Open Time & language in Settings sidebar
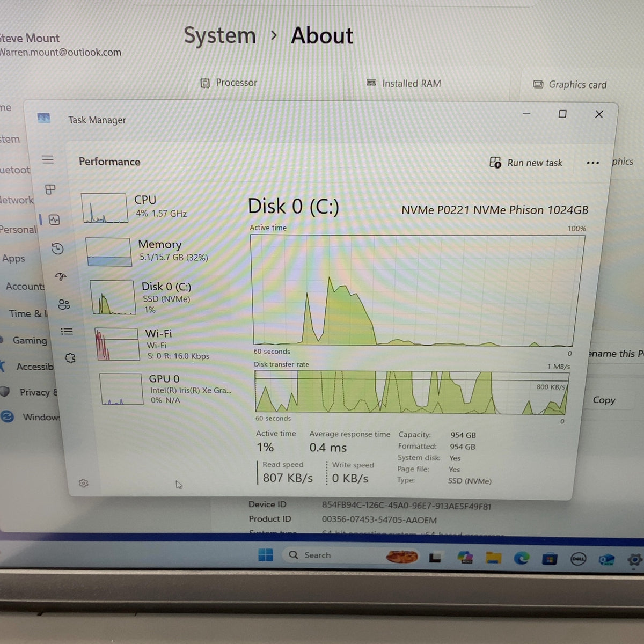644x644 pixels. tap(28, 313)
